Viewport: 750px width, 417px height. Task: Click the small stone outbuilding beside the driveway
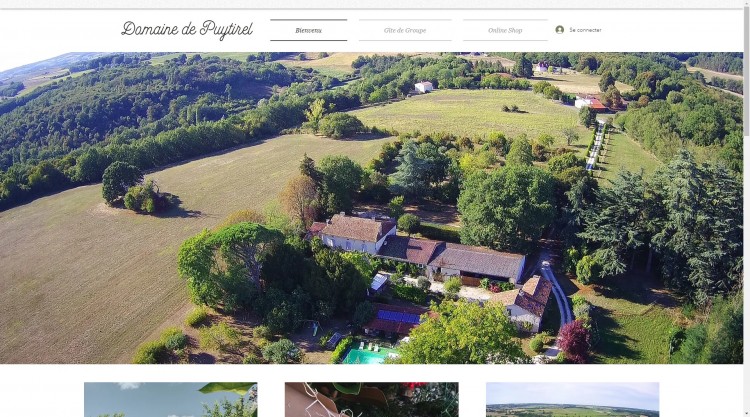click(x=524, y=303)
